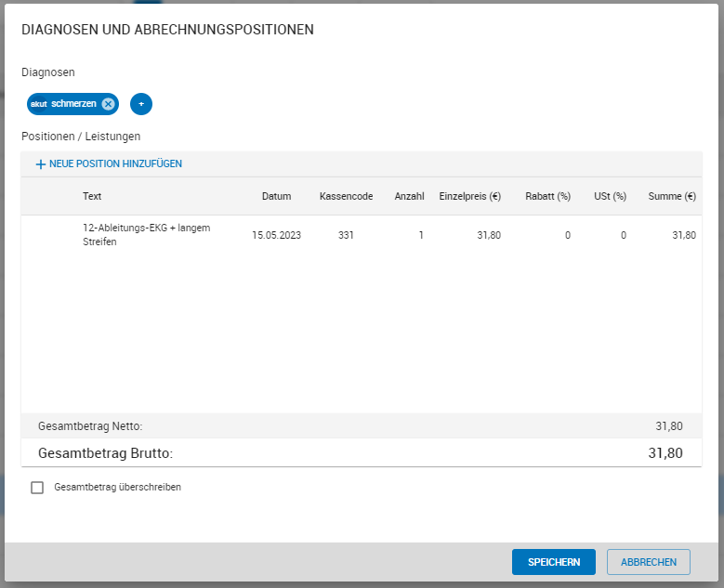Click the 'Text' column header
Screen dimensions: 724x588
point(92,196)
